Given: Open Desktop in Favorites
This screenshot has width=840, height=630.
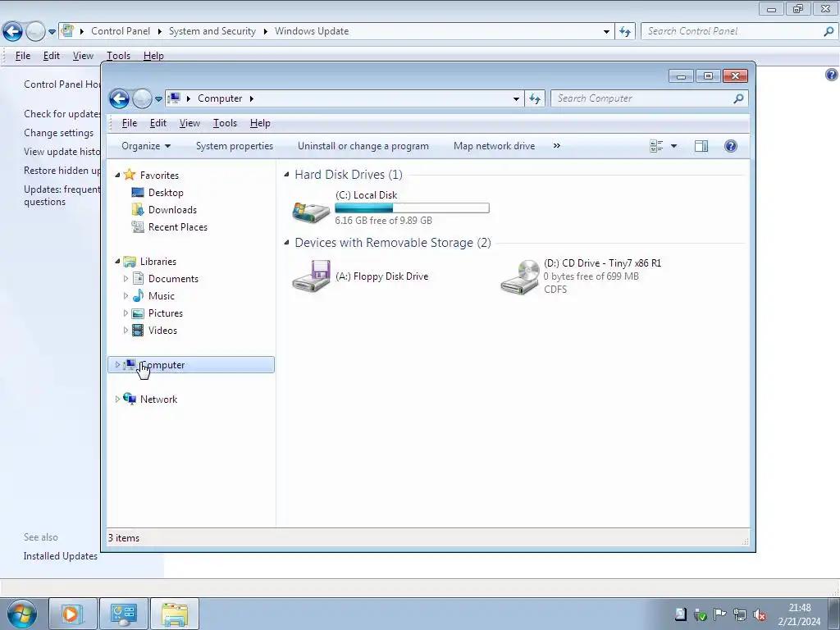Looking at the screenshot, I should [x=166, y=192].
